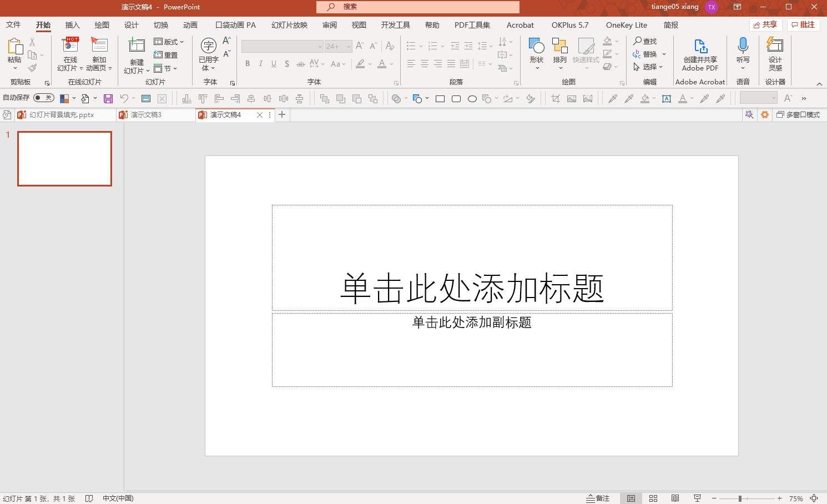Open the Insert (插入) ribbon tab
Screen dimensions: 827x504
[72, 25]
